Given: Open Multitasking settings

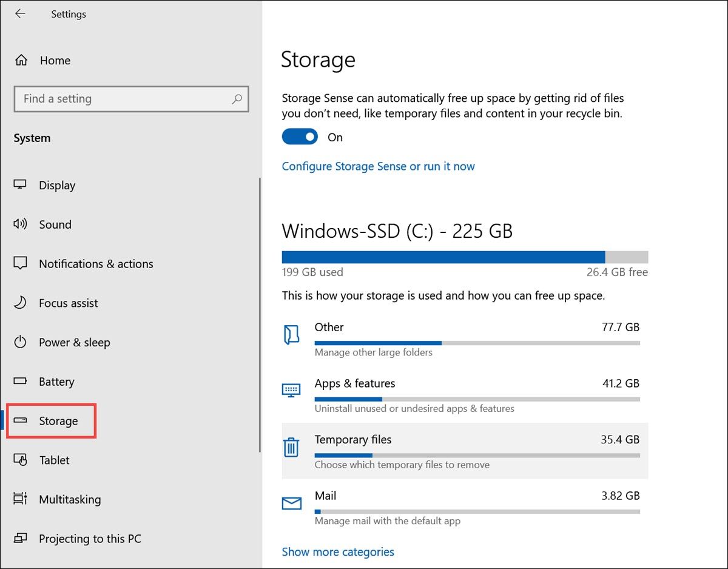Looking at the screenshot, I should (x=70, y=499).
